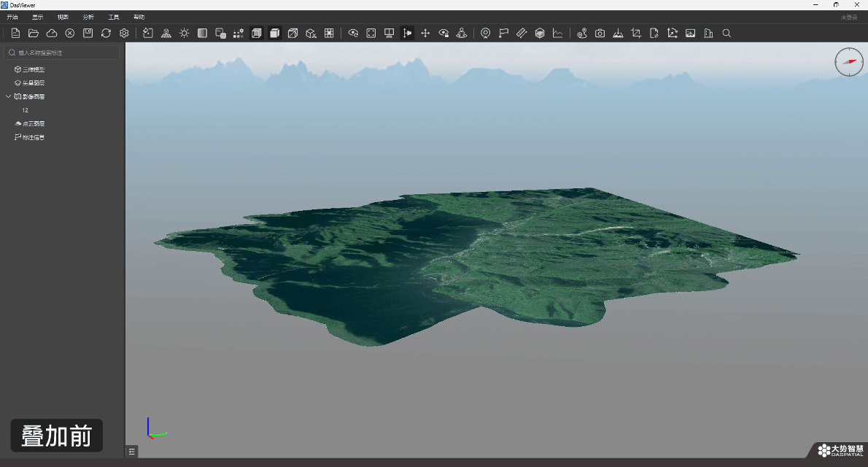Open the 工具 menu
868x467 pixels.
pos(114,18)
